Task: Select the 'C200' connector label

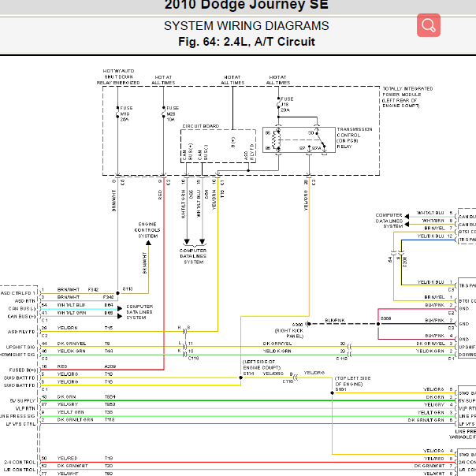Action: pyautogui.click(x=404, y=262)
